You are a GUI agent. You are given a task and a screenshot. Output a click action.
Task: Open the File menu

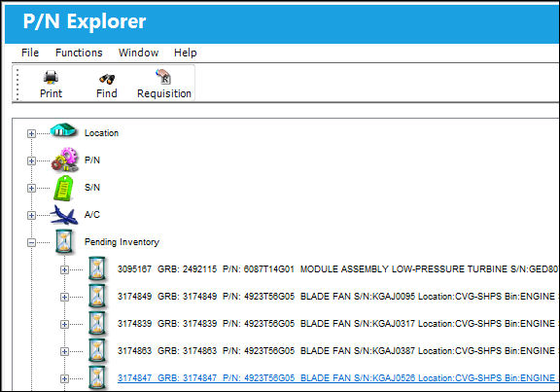pyautogui.click(x=30, y=53)
